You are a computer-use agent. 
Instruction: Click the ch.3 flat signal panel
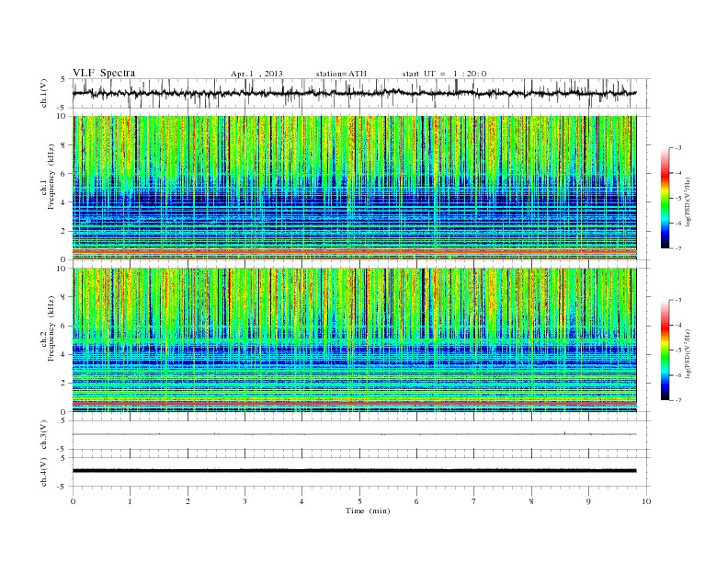click(361, 435)
